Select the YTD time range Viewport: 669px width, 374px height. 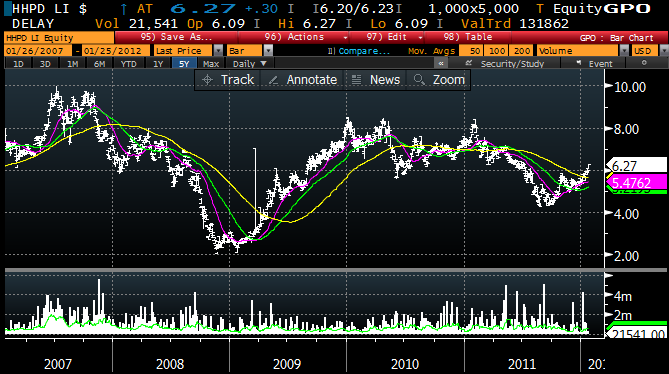click(x=128, y=64)
